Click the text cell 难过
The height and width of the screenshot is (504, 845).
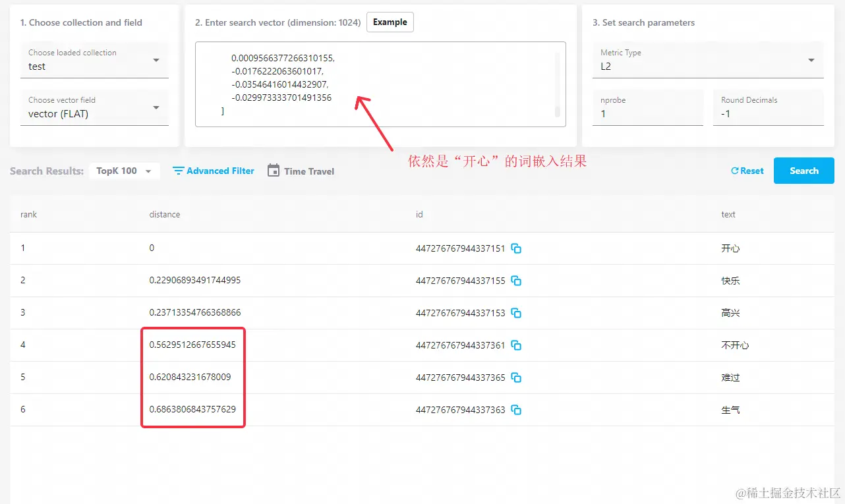coord(731,378)
